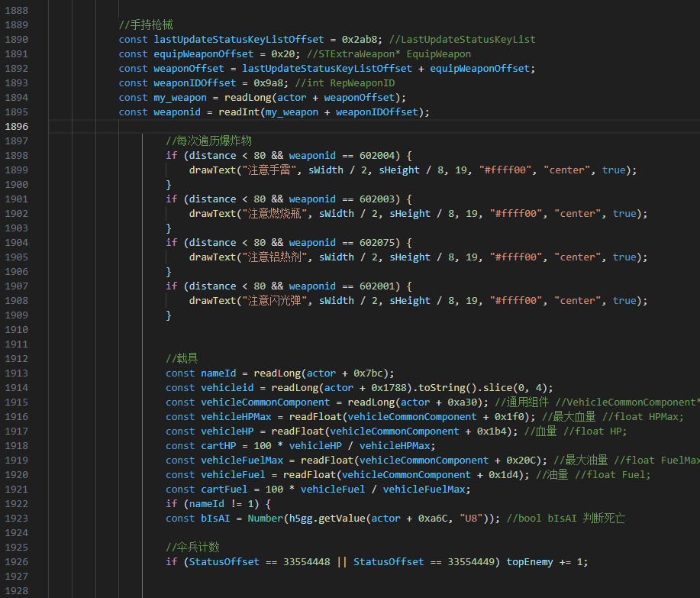Click the //STExtraWeapon* EquipWeapon comment
Viewport: 700px width, 598px height.
point(389,54)
